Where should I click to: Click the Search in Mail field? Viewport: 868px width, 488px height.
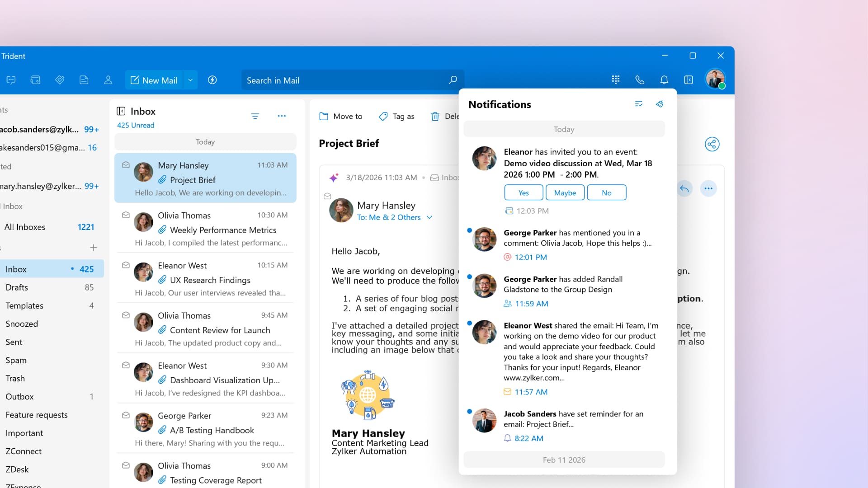[x=344, y=80]
